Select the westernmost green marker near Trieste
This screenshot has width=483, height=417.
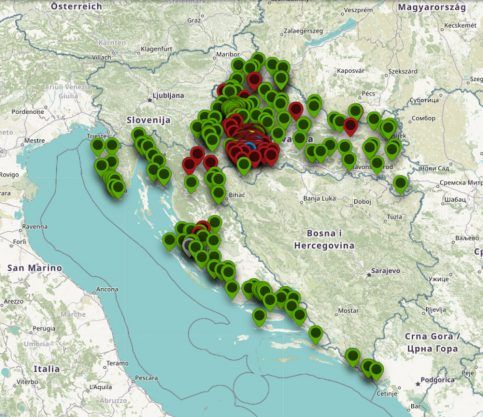pos(98,147)
